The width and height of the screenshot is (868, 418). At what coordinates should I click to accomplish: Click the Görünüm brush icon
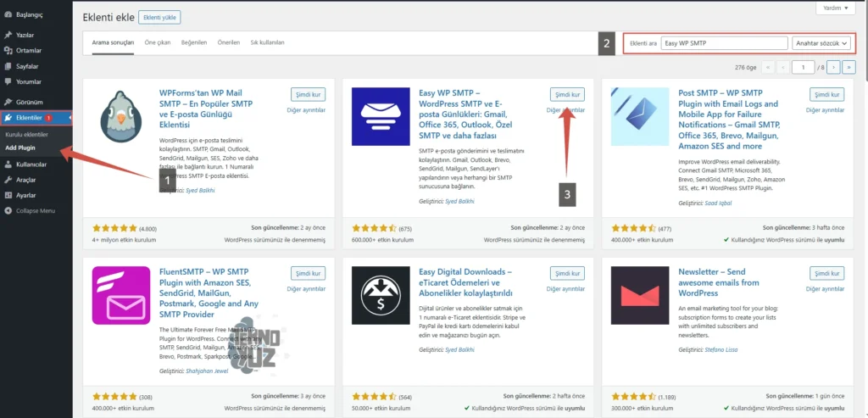[8, 102]
